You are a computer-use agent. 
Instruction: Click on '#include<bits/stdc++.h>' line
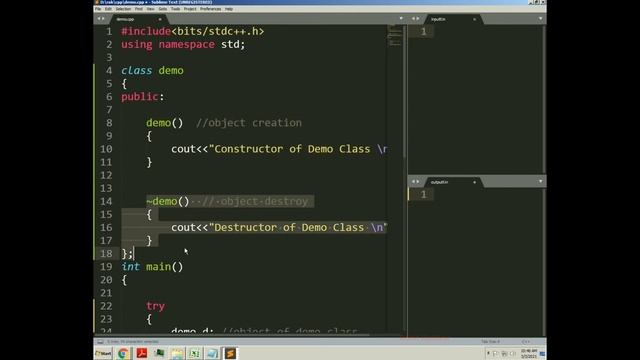[193, 31]
